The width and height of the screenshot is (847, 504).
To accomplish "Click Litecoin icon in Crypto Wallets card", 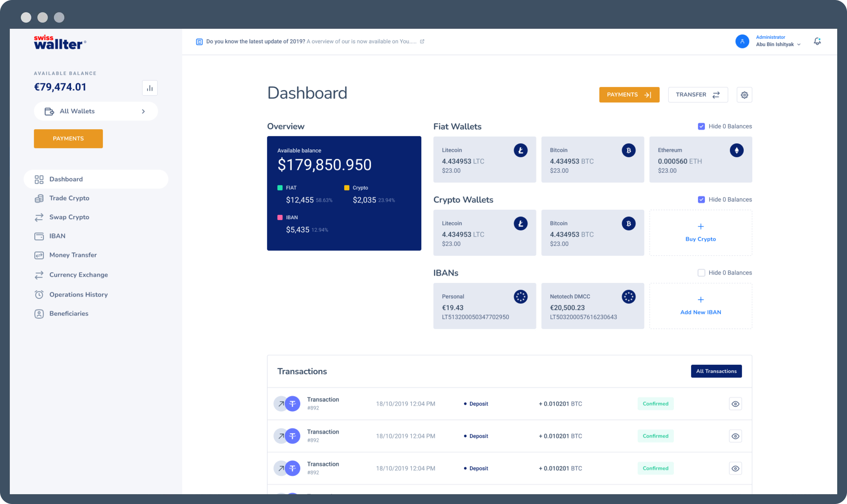I will pyautogui.click(x=520, y=224).
